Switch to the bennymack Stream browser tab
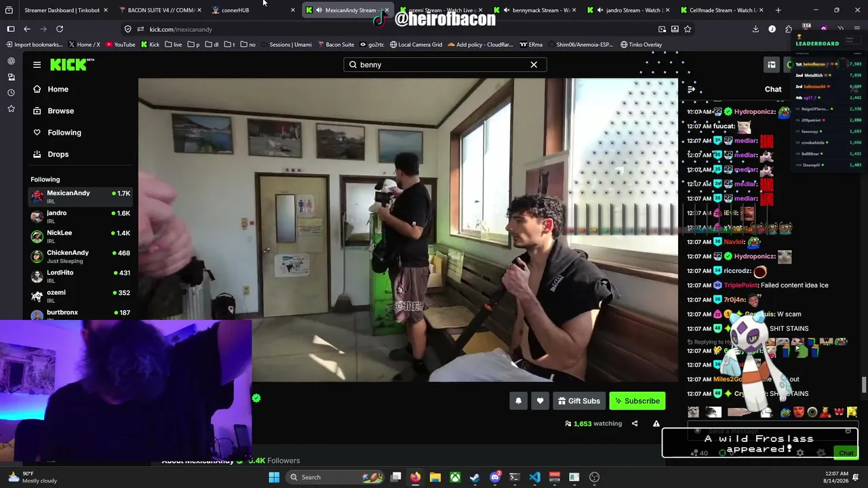868x488 pixels. click(x=536, y=10)
